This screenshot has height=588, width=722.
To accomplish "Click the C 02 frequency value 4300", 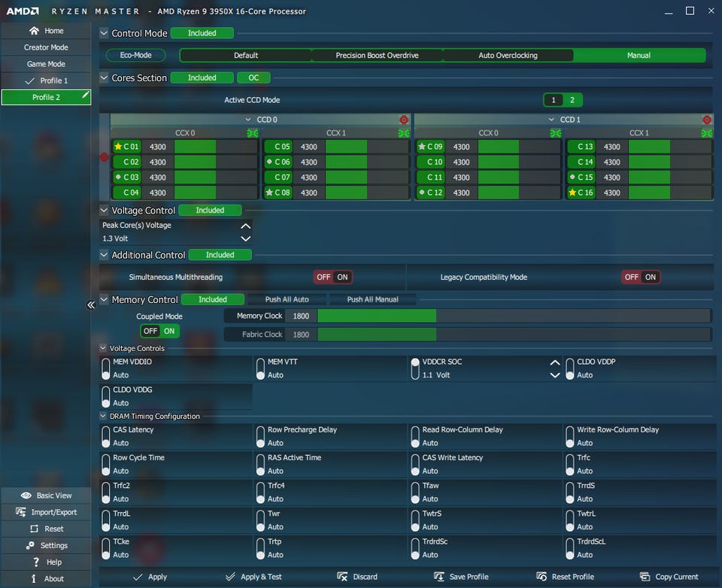I will coord(157,162).
